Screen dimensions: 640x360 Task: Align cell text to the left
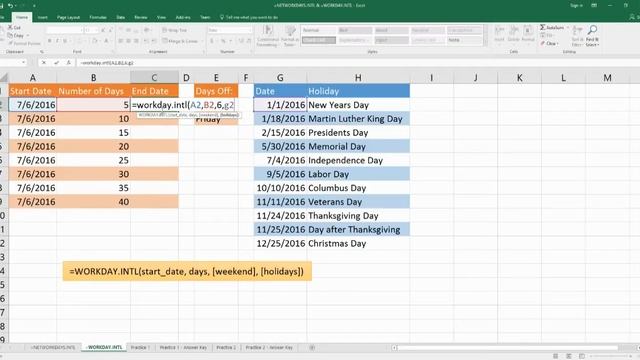[121, 41]
